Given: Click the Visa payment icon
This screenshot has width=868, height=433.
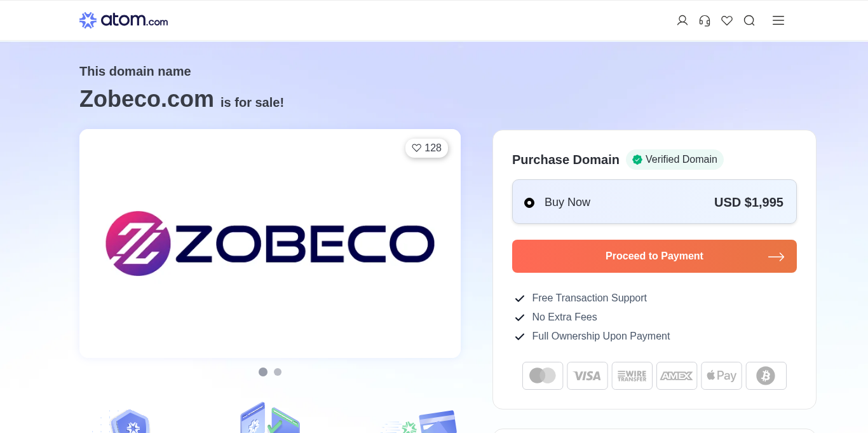Looking at the screenshot, I should 587,376.
